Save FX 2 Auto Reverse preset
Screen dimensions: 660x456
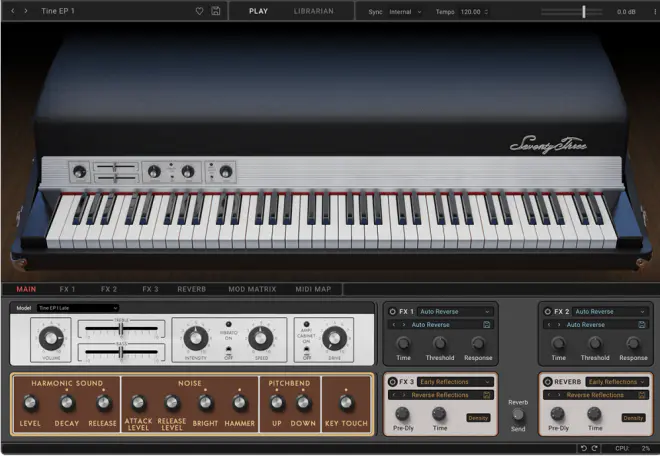tap(641, 325)
